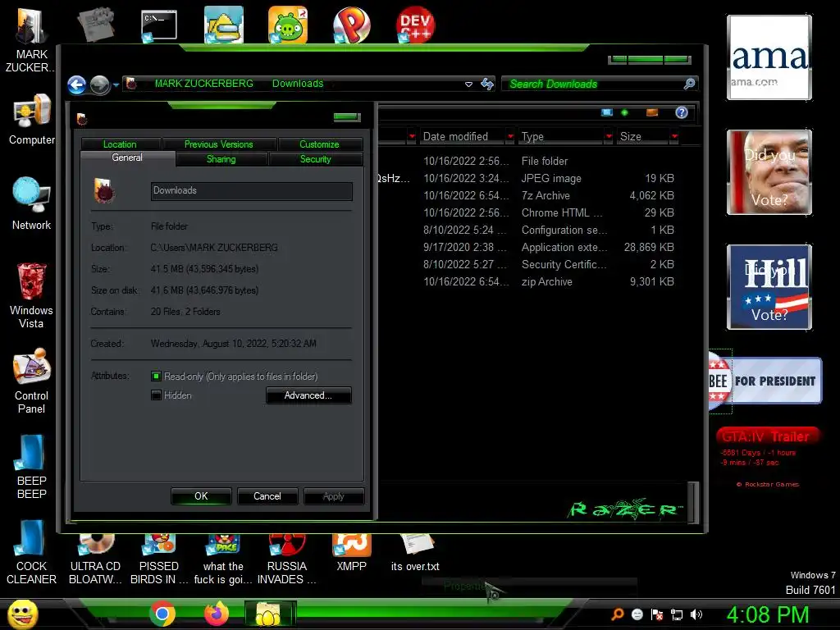Viewport: 840px width, 630px height.
Task: Click the blue view-change icon in the toolbar
Action: coord(607,112)
